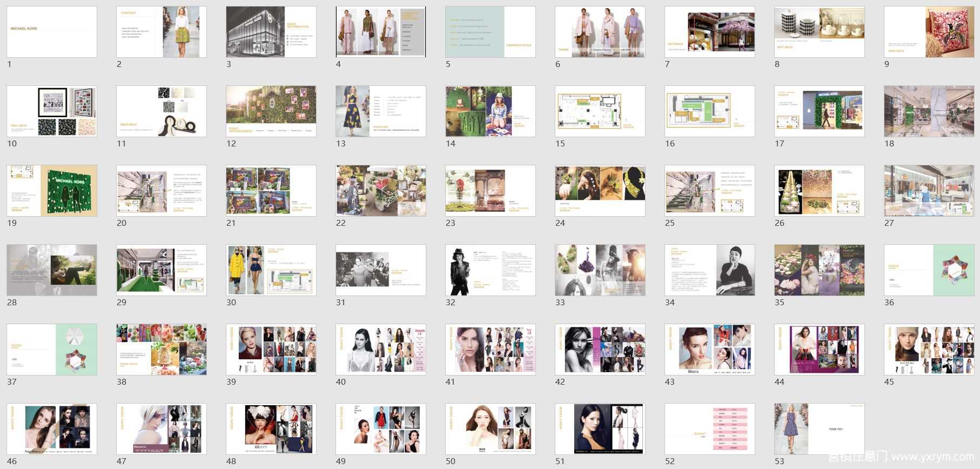Select slide 35 floral collage thumbnail
The height and width of the screenshot is (469, 980).
[820, 270]
